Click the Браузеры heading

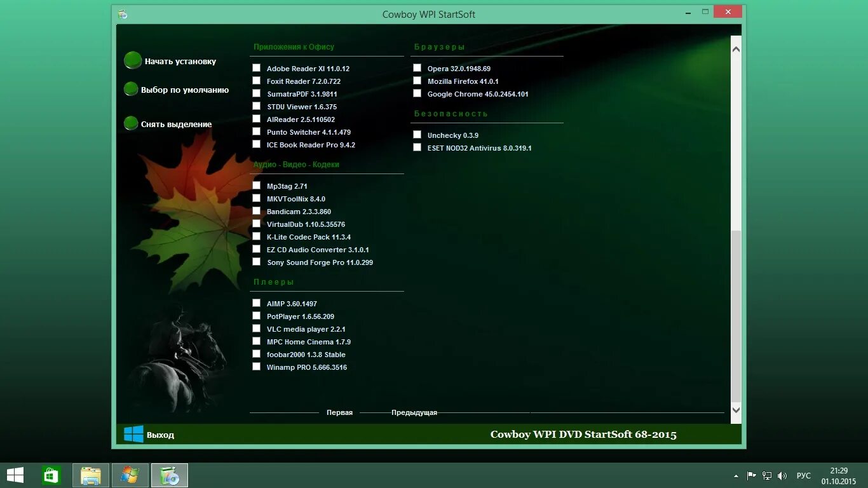point(440,47)
